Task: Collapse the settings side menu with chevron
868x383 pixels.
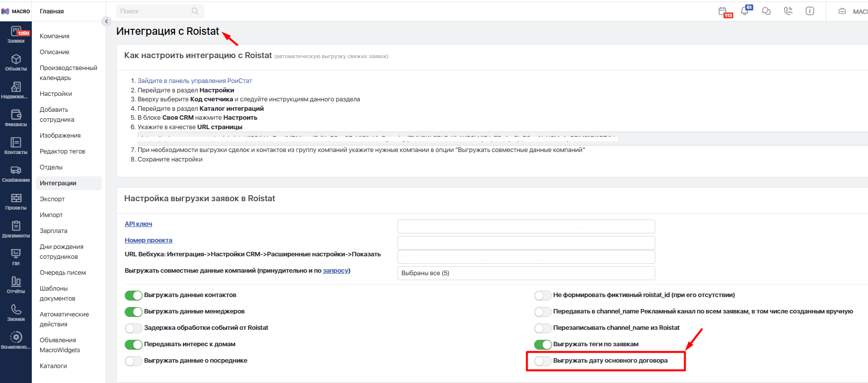Action: click(x=106, y=21)
